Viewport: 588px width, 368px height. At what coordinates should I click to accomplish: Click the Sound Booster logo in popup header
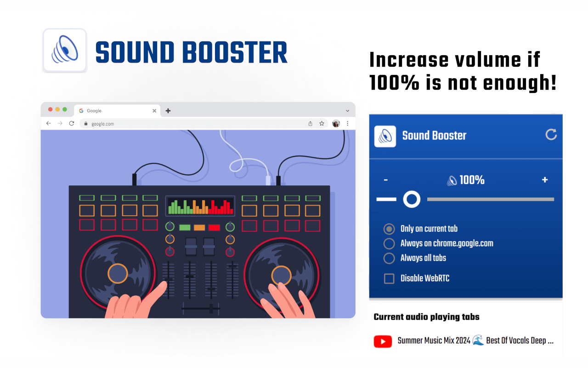(x=385, y=137)
